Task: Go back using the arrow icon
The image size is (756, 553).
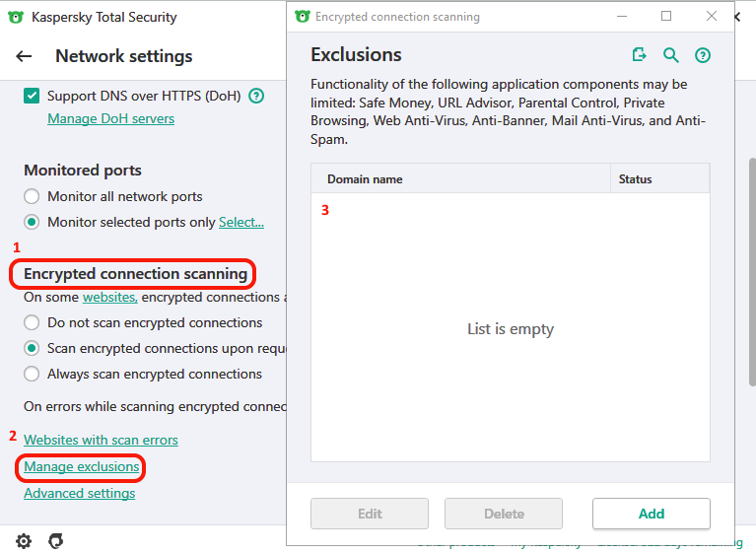Action: (24, 56)
